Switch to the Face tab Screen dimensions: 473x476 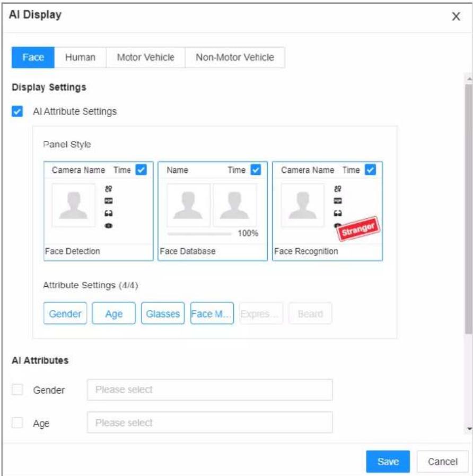33,57
